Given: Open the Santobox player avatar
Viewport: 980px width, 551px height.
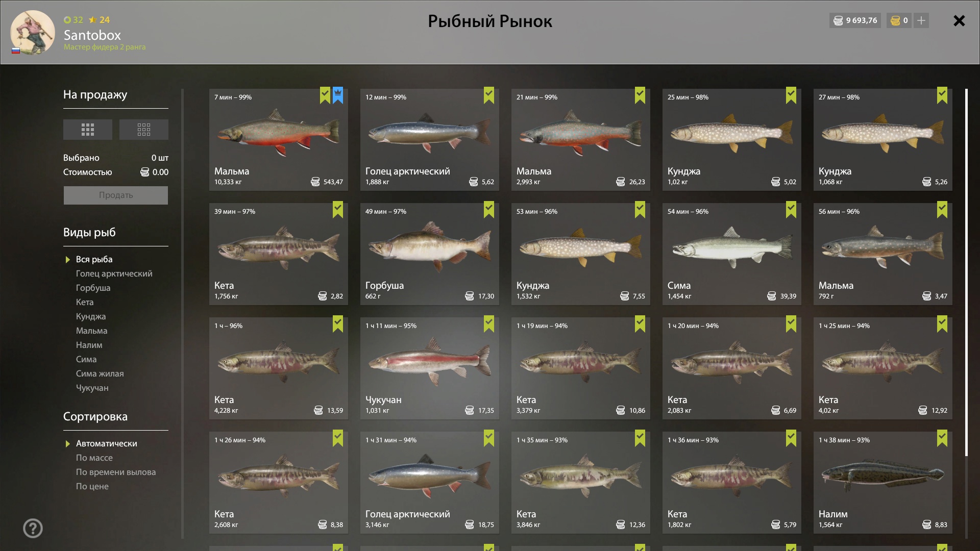Looking at the screenshot, I should pos(33,32).
